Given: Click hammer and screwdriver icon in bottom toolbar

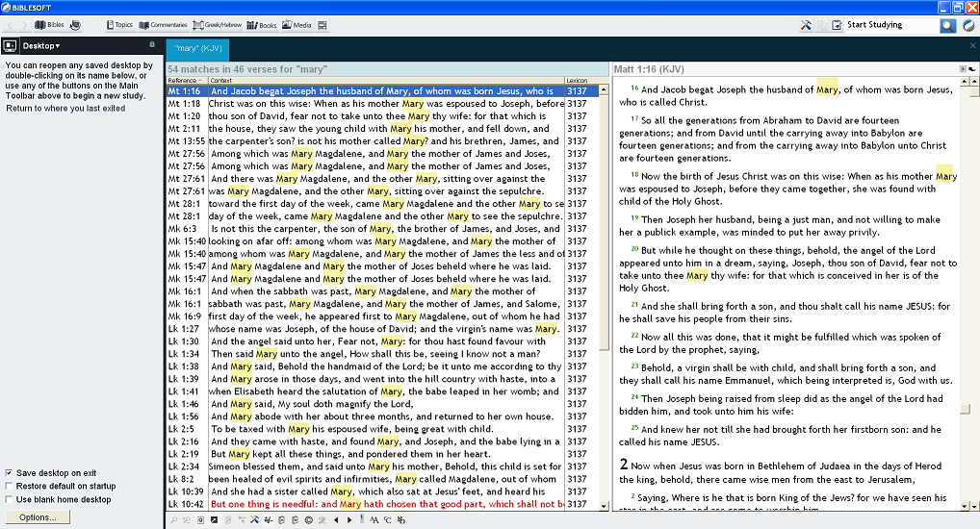Looking at the screenshot, I should (254, 519).
